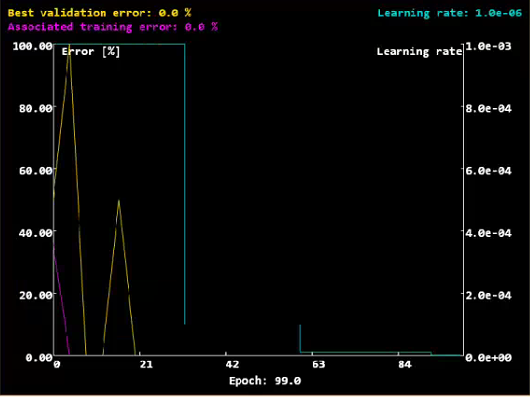The width and height of the screenshot is (530, 397).
Task: Click the 40.00 error axis tick
Action: click(x=36, y=233)
